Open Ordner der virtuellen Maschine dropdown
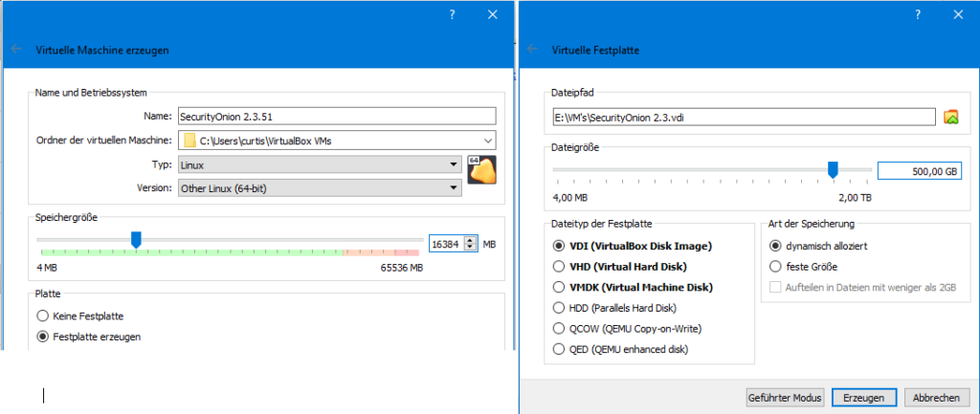Screen dimensions: 980x414 point(337,141)
